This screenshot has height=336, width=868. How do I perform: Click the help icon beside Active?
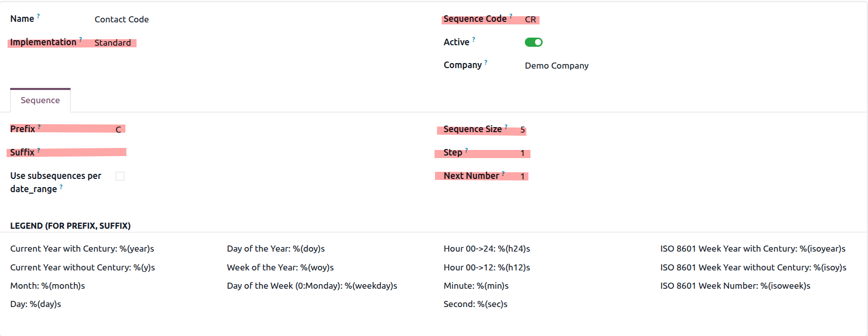474,39
